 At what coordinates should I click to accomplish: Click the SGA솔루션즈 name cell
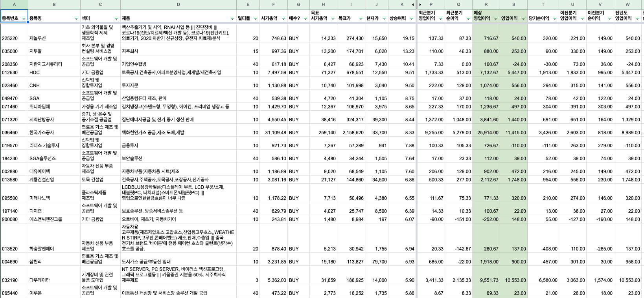click(x=54, y=156)
